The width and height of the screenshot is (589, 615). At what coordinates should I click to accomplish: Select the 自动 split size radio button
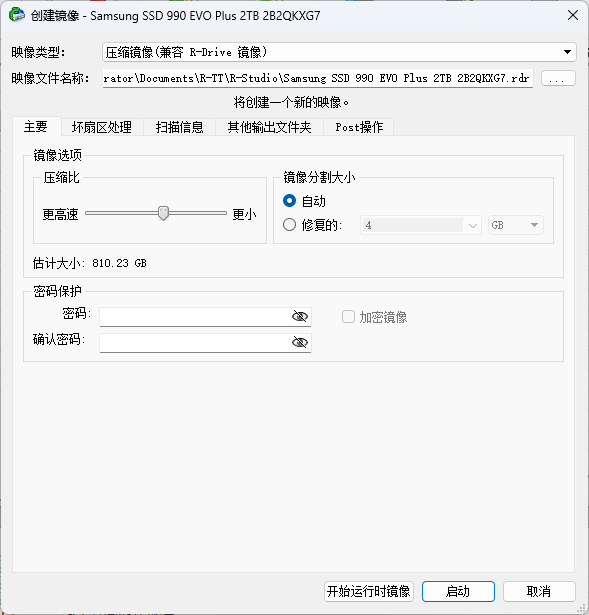coord(289,201)
